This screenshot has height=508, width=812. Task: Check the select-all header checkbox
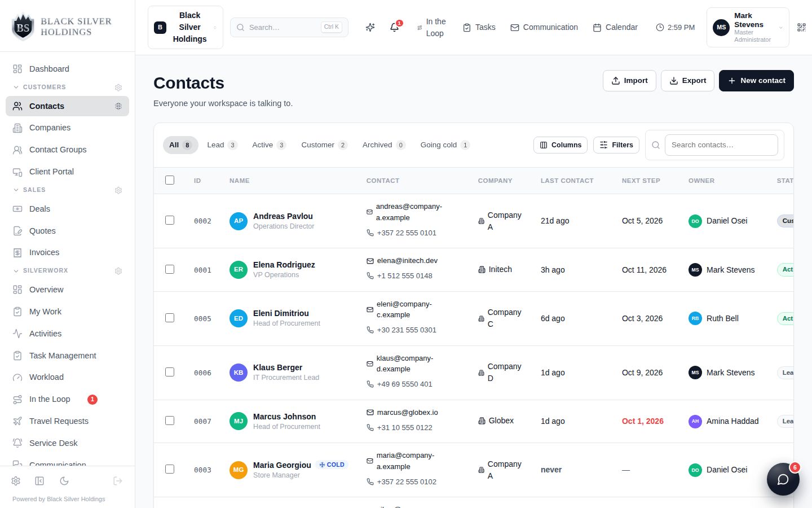point(170,180)
